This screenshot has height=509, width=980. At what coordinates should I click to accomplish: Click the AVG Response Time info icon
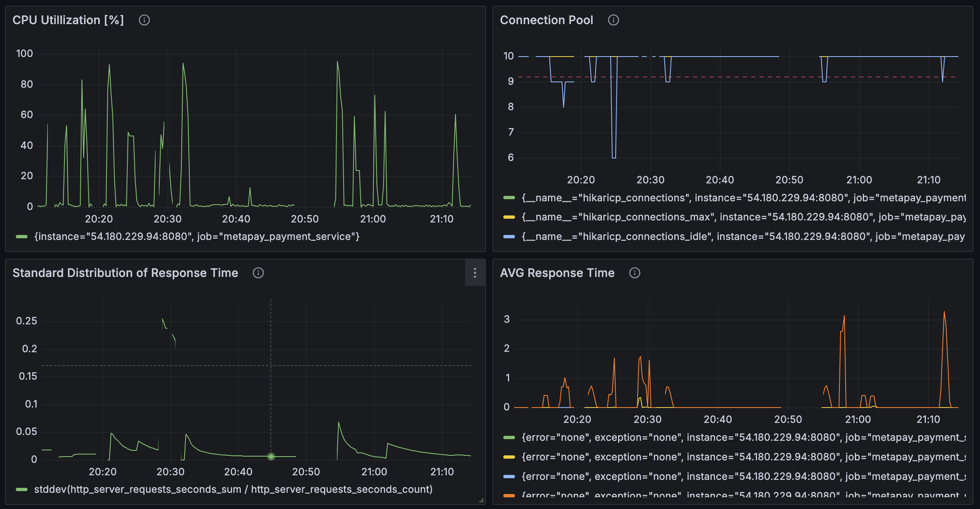click(x=635, y=273)
